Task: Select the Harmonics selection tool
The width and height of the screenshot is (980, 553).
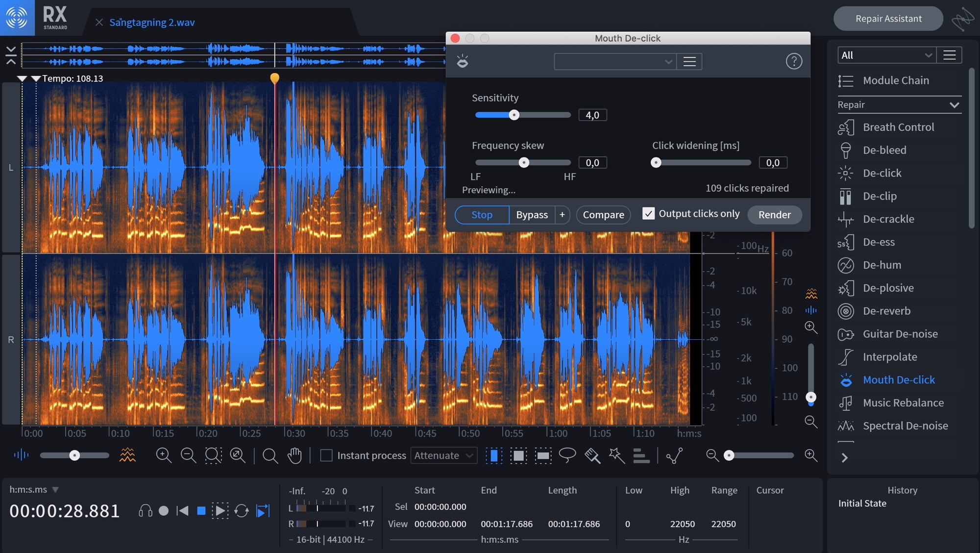Action: pos(641,455)
